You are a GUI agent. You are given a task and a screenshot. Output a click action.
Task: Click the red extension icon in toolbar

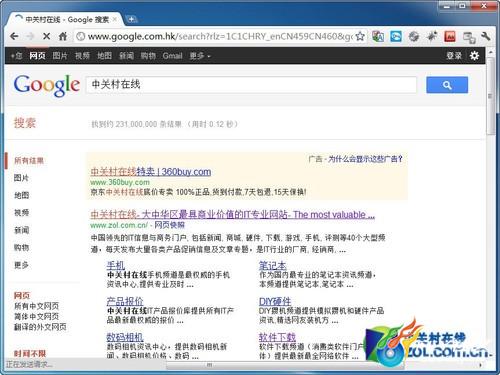tap(450, 36)
